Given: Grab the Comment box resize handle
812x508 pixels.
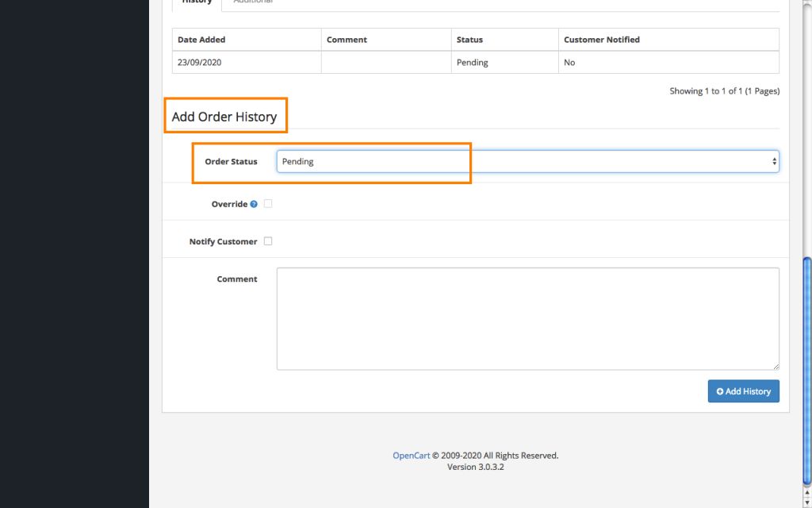Looking at the screenshot, I should click(x=776, y=366).
